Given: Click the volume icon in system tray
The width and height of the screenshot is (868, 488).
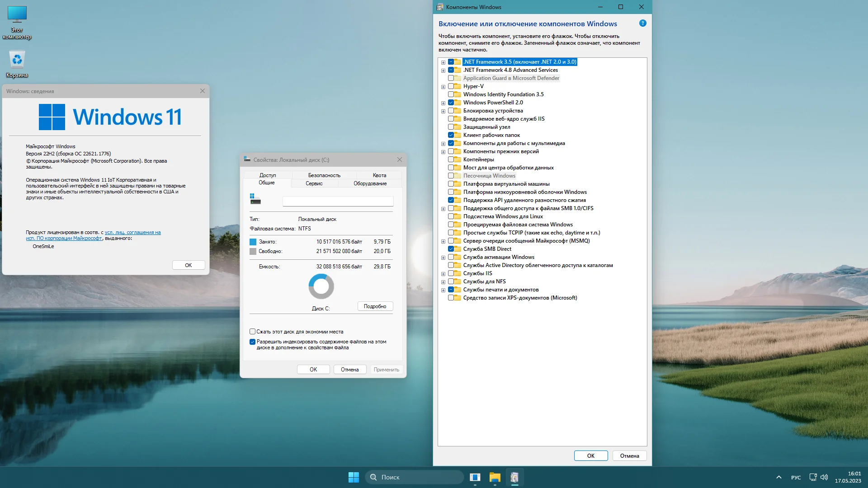Looking at the screenshot, I should (824, 477).
